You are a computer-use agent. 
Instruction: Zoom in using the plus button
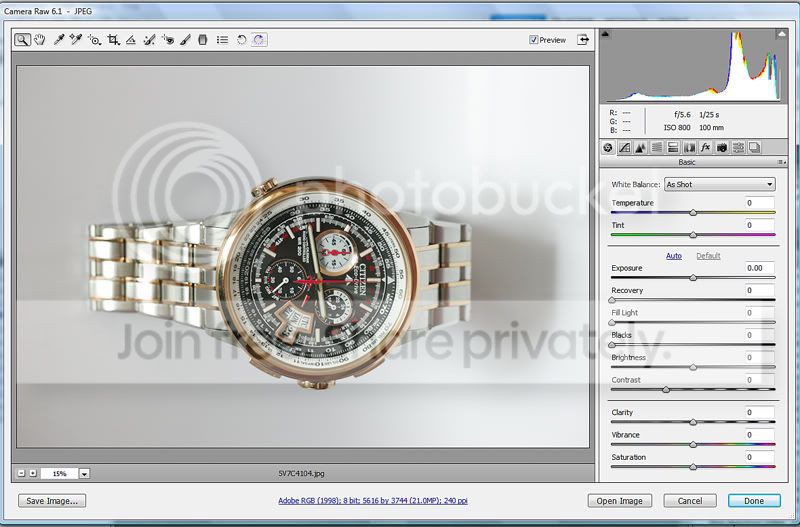(x=33, y=473)
